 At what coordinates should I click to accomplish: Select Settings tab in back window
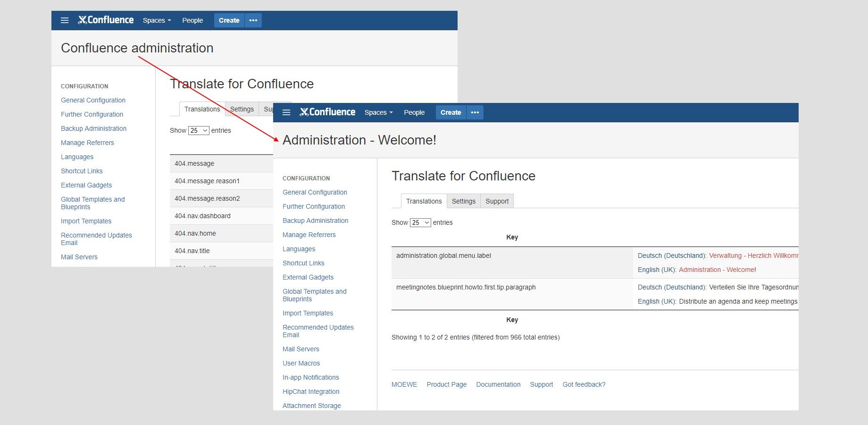[x=242, y=109]
